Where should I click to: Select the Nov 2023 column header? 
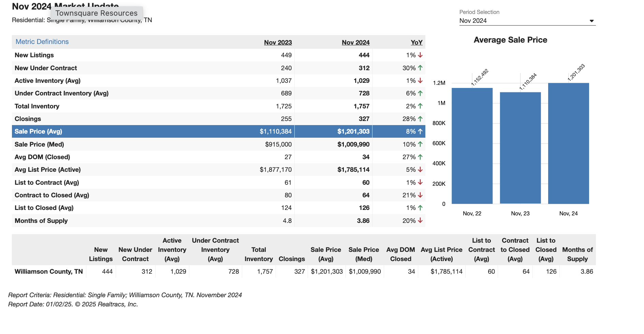pyautogui.click(x=278, y=42)
